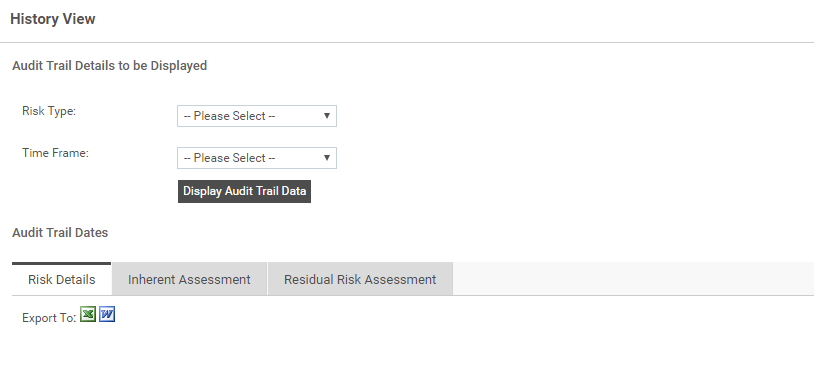Image resolution: width=814 pixels, height=366 pixels.
Task: Click the Audit Trail Details to be Displayed heading
Action: coord(110,66)
